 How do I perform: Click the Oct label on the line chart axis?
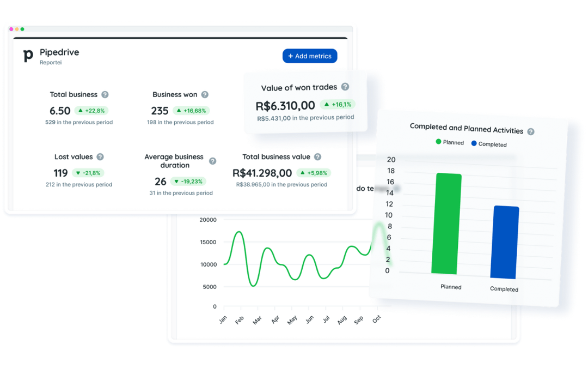point(377,319)
